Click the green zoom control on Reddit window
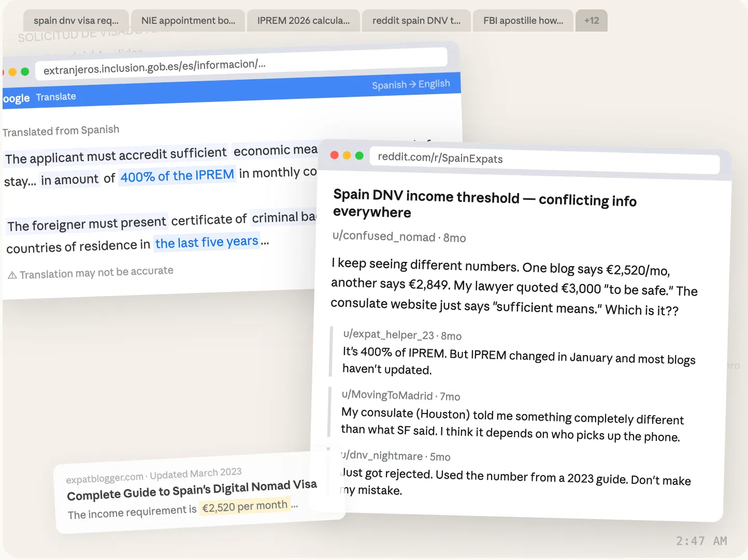The image size is (748, 560). (x=359, y=155)
